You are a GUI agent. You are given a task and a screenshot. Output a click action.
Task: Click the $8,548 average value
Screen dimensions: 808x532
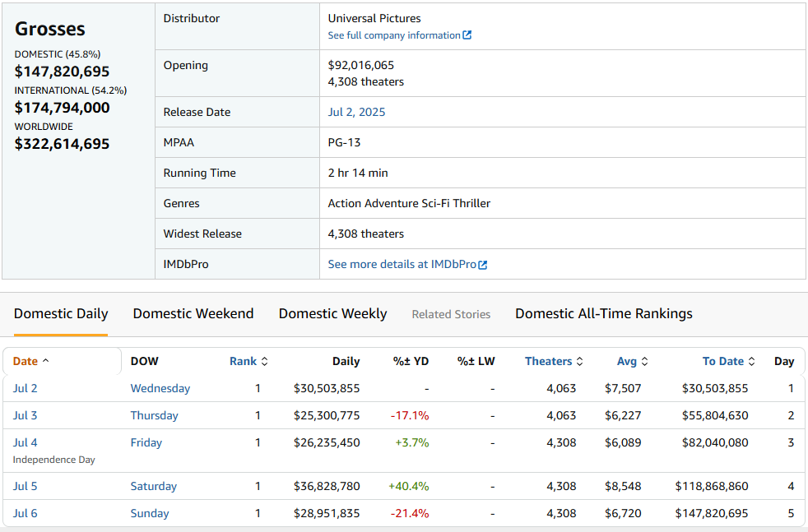623,486
